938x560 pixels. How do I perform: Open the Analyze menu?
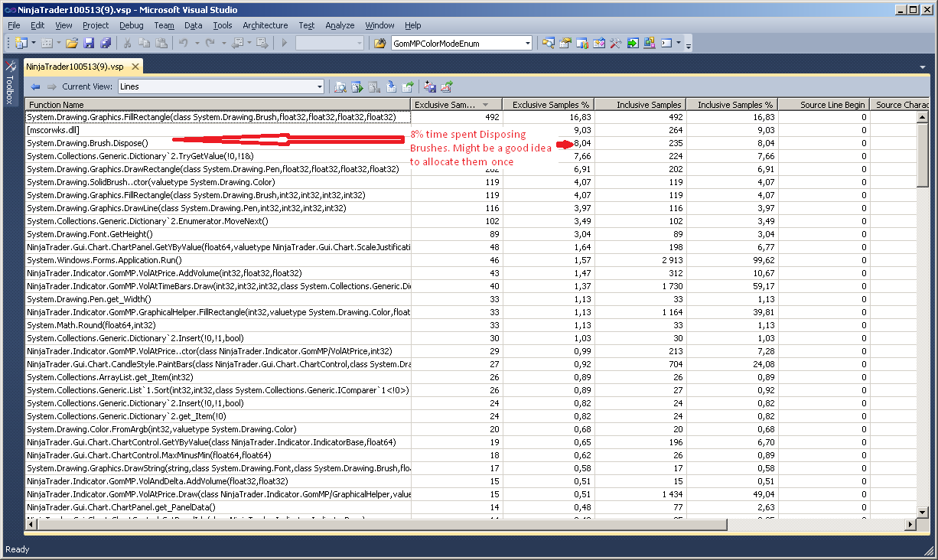(x=340, y=25)
